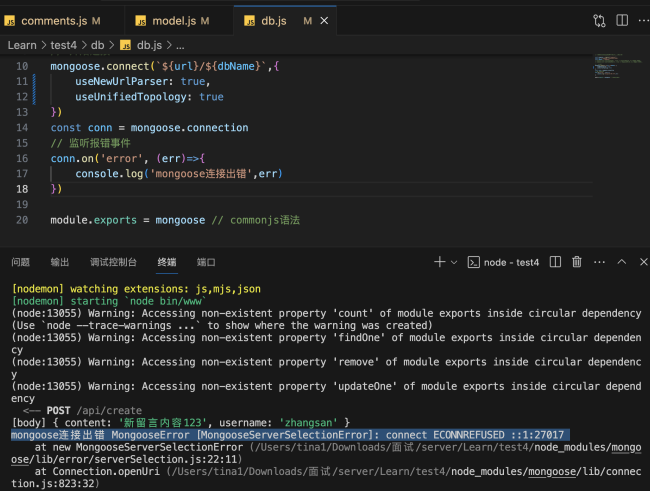Screen dimensions: 650x491
Task: Click the db folder breadcrumb
Action: click(97, 45)
